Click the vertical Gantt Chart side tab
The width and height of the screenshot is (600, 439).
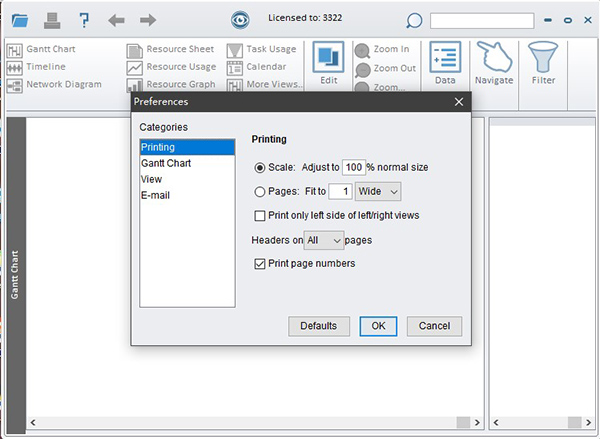tap(16, 275)
